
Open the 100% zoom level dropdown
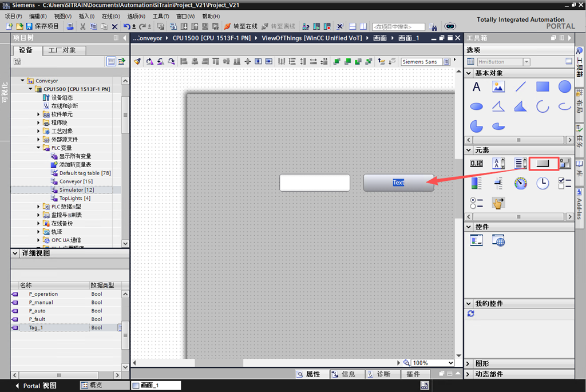pos(451,363)
